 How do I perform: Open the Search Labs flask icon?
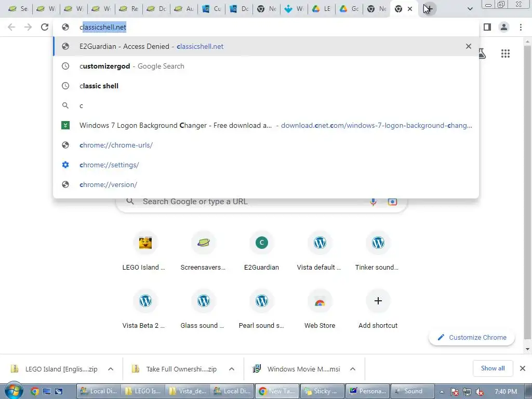(482, 54)
